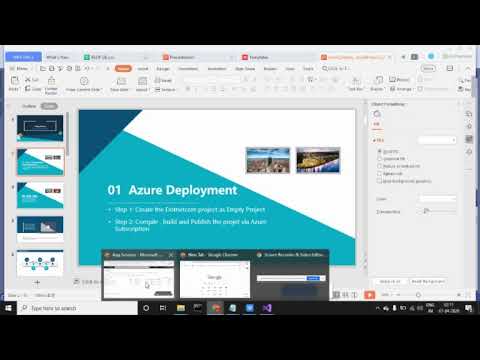Viewport: 480px width, 360px height.
Task: Click the Fill bucket icon in Object Formatting
Action: (377, 114)
